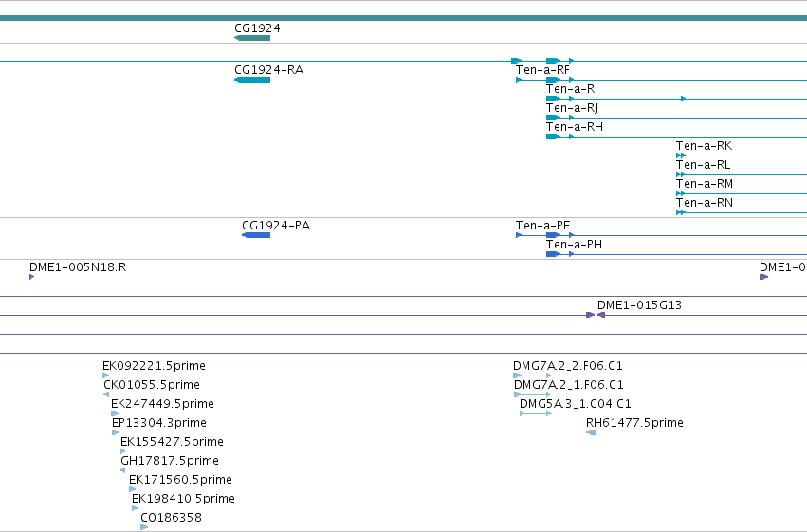Click the Ten-a-PH coding exon glyph
Image resolution: width=807 pixels, height=532 pixels.
(x=553, y=254)
